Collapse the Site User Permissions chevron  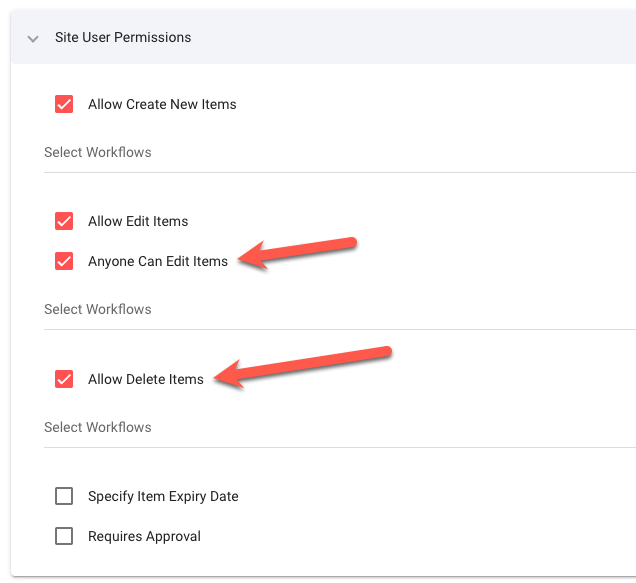tap(33, 39)
